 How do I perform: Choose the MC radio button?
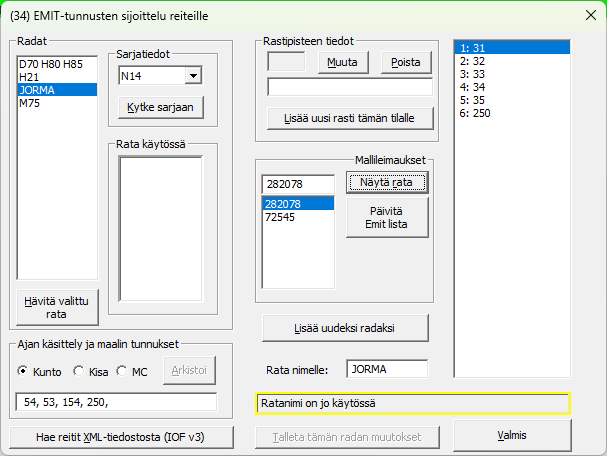122,372
